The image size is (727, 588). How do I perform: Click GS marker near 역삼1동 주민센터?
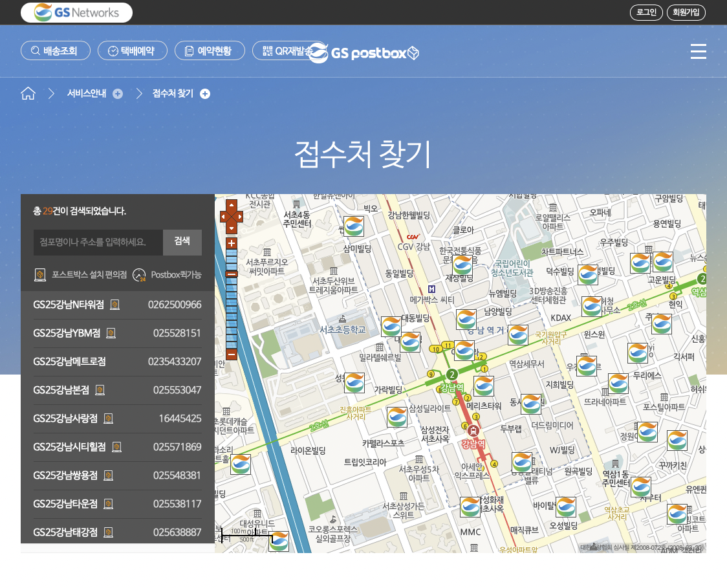click(641, 487)
